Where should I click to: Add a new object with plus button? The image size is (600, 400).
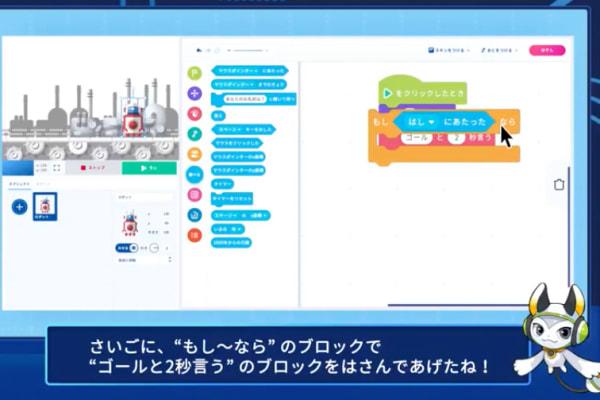coord(20,207)
